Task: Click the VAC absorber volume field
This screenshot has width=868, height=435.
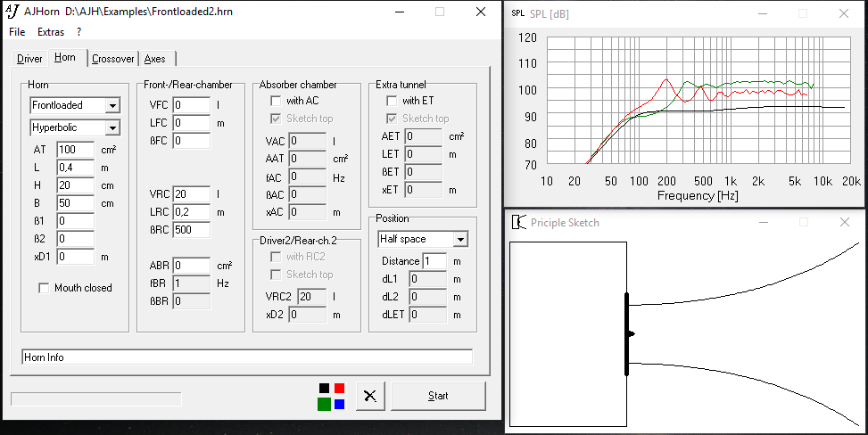Action: [308, 141]
